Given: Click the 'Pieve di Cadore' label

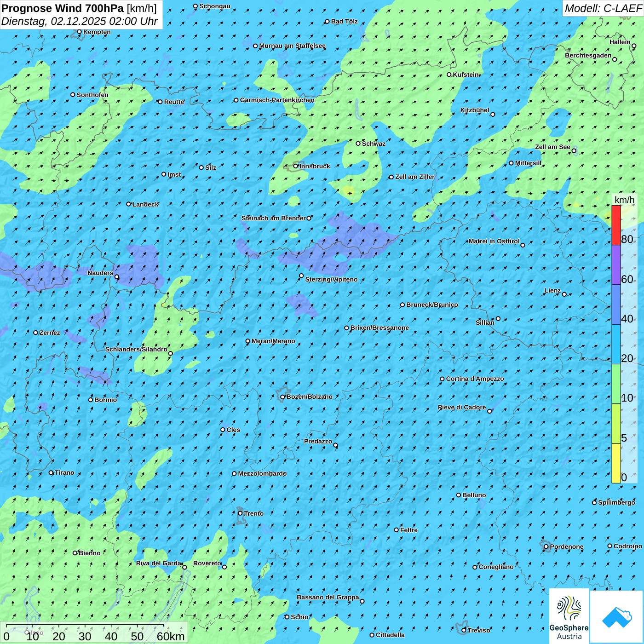Looking at the screenshot, I should (x=462, y=407).
